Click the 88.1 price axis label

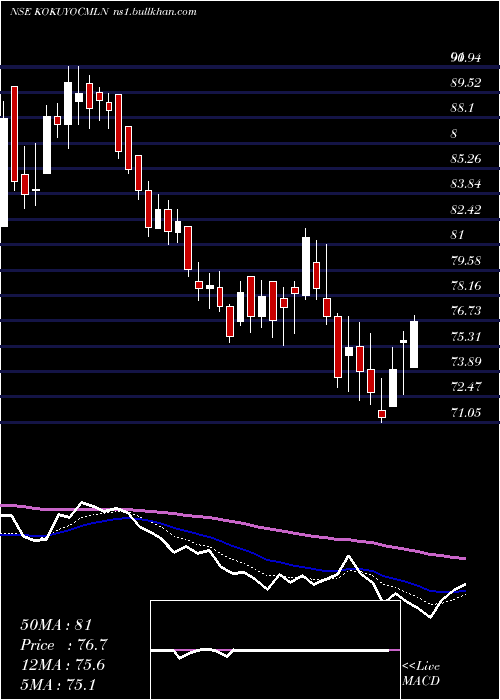[462, 108]
